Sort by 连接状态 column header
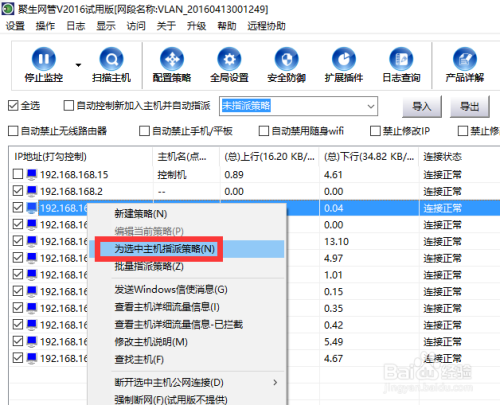The image size is (500, 405). pyautogui.click(x=459, y=156)
